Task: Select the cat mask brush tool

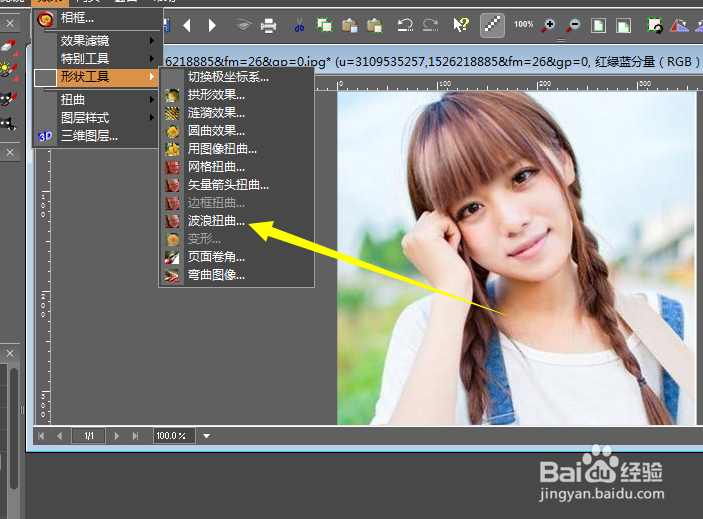Action: coord(9,98)
